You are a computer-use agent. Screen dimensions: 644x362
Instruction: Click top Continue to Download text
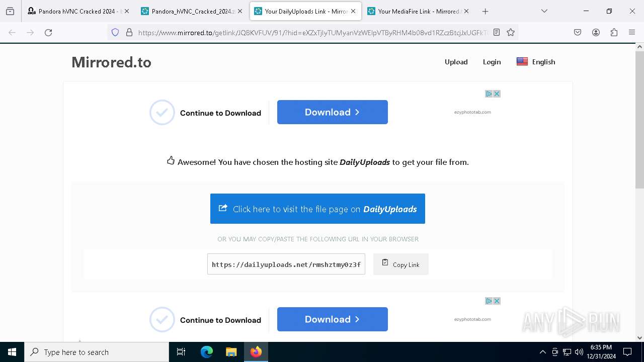[220, 113]
